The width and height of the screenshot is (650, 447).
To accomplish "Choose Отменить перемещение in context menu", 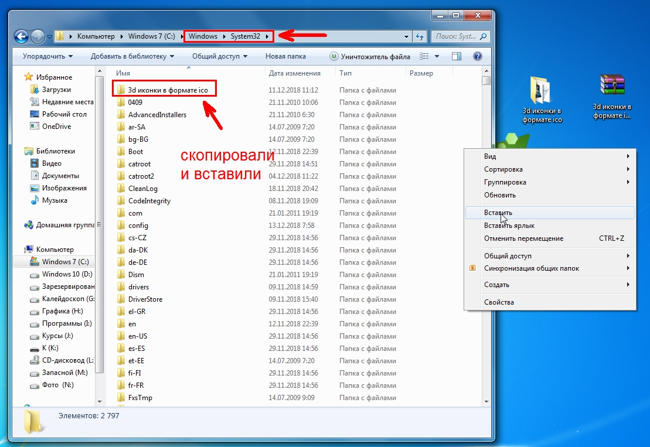I will 550,238.
